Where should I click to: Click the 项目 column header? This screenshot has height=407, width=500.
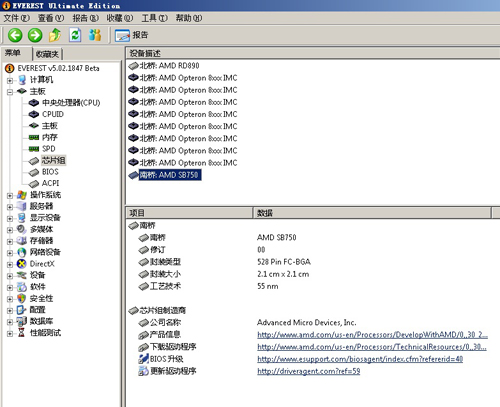pos(189,213)
